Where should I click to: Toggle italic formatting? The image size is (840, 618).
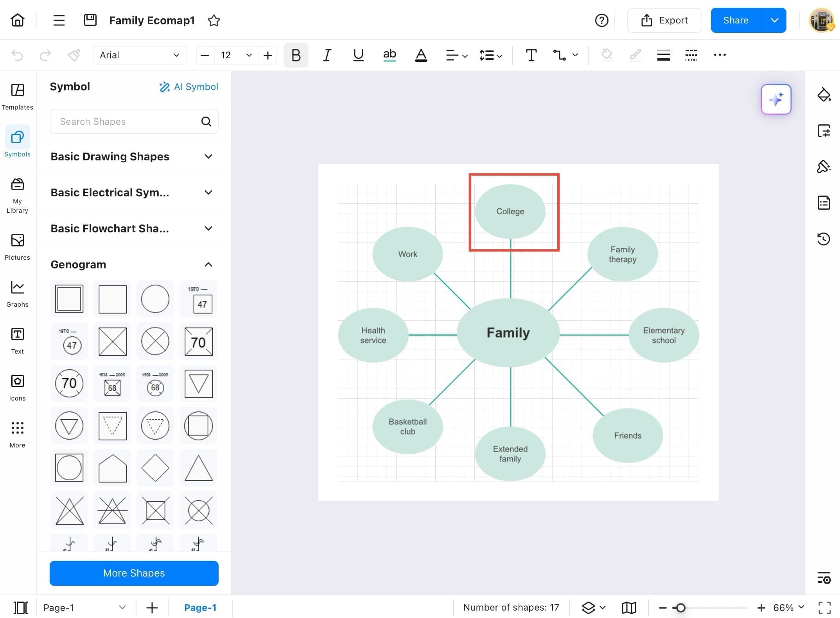[327, 55]
